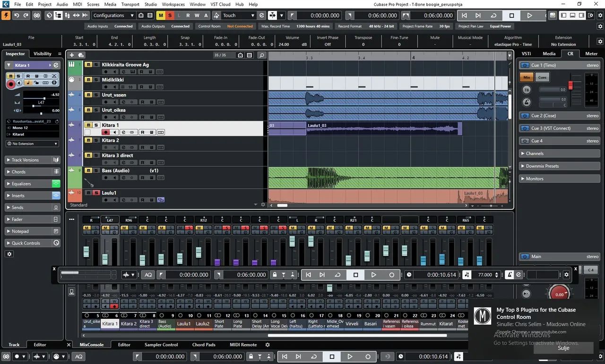This screenshot has width=605, height=364.
Task: Click the Play button in top transport
Action: click(529, 16)
